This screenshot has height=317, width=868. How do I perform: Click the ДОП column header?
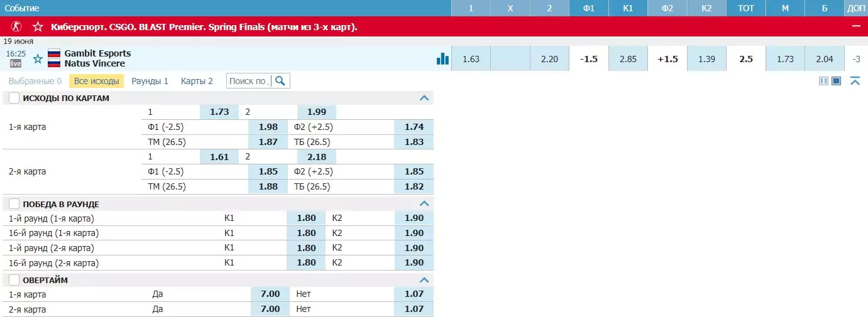(x=855, y=8)
